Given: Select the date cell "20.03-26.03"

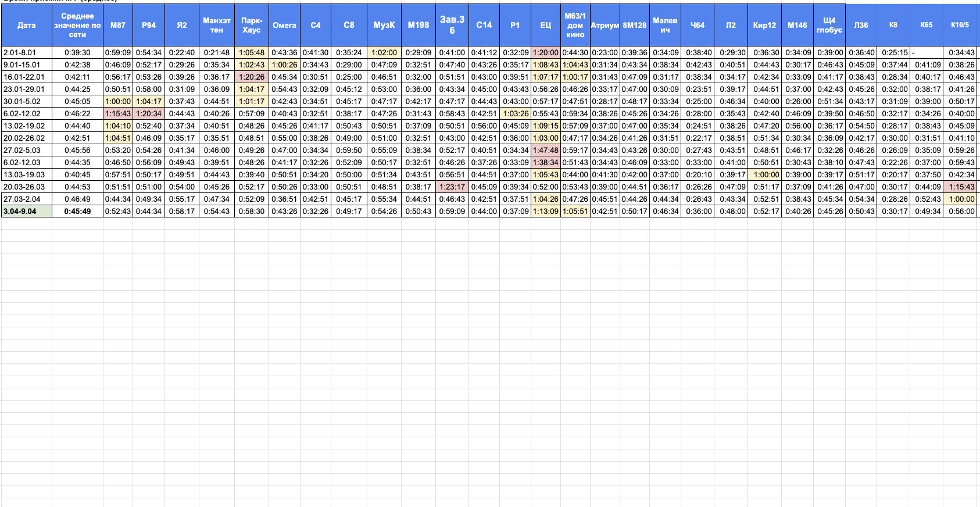Looking at the screenshot, I should coord(27,187).
